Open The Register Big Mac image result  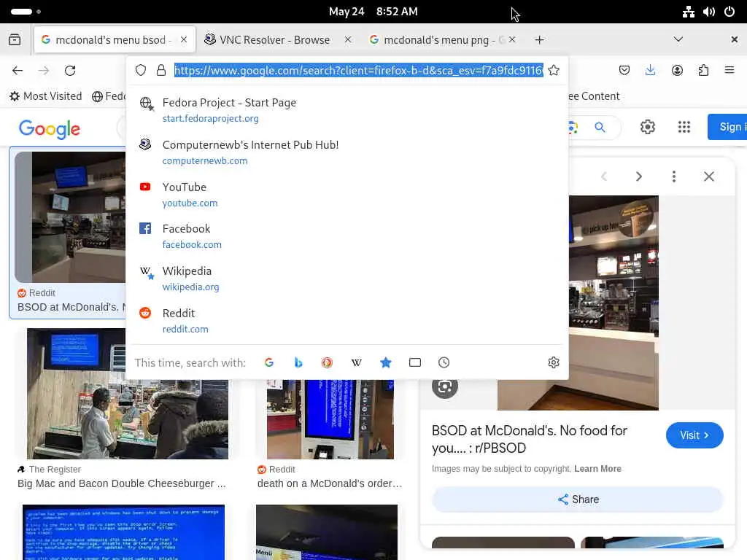(x=127, y=393)
